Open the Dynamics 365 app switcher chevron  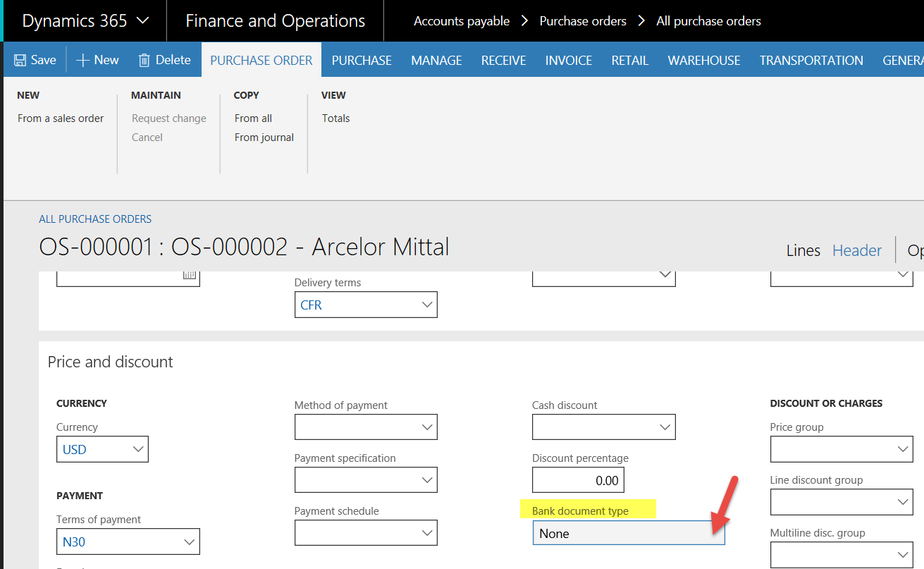click(x=142, y=20)
